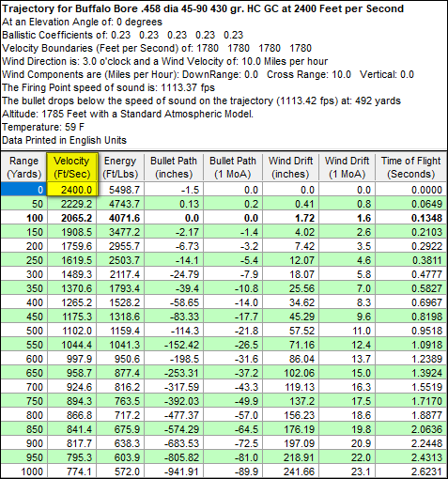Click velocity value 997.9
The width and height of the screenshot is (448, 479).
pos(72,359)
